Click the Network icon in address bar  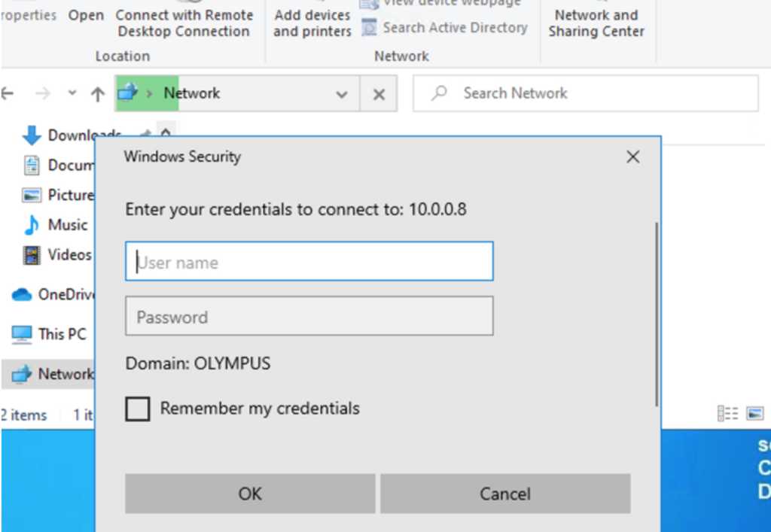[128, 93]
